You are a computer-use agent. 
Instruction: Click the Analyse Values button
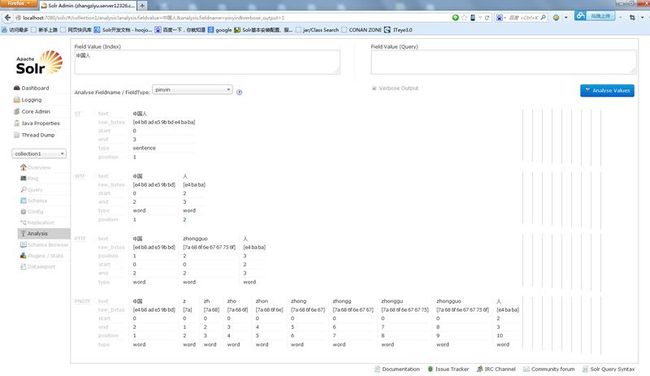point(607,90)
